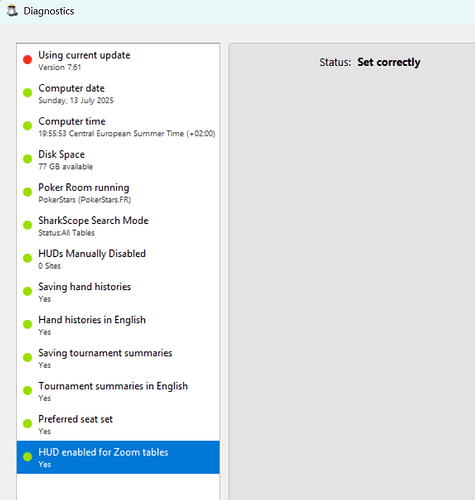Click the green indicator next to Disk Space
The width and height of the screenshot is (475, 500).
(27, 159)
